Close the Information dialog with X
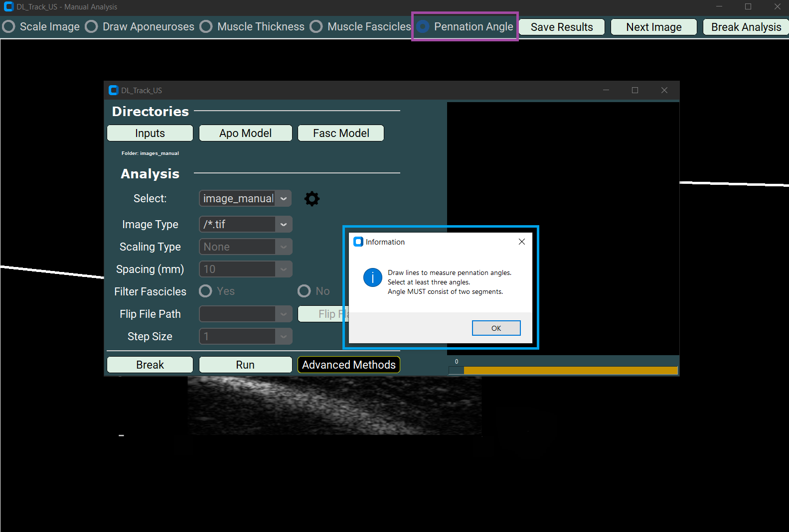Screen dimensions: 789x532 (x=521, y=242)
